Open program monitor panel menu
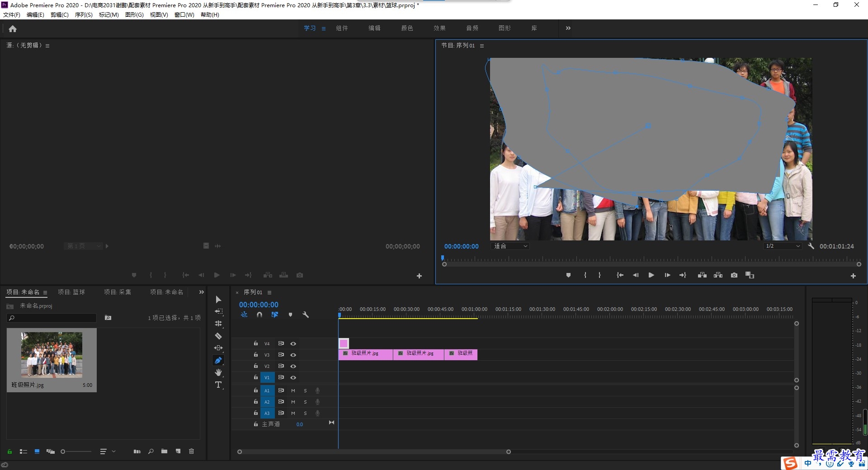This screenshot has height=470, width=868. pos(482,46)
